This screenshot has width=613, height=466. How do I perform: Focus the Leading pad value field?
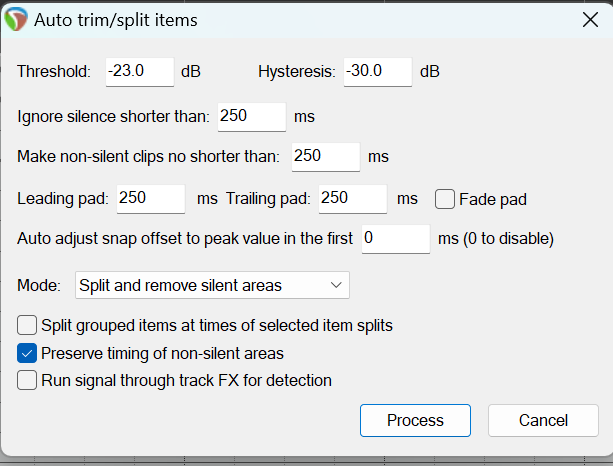click(151, 199)
